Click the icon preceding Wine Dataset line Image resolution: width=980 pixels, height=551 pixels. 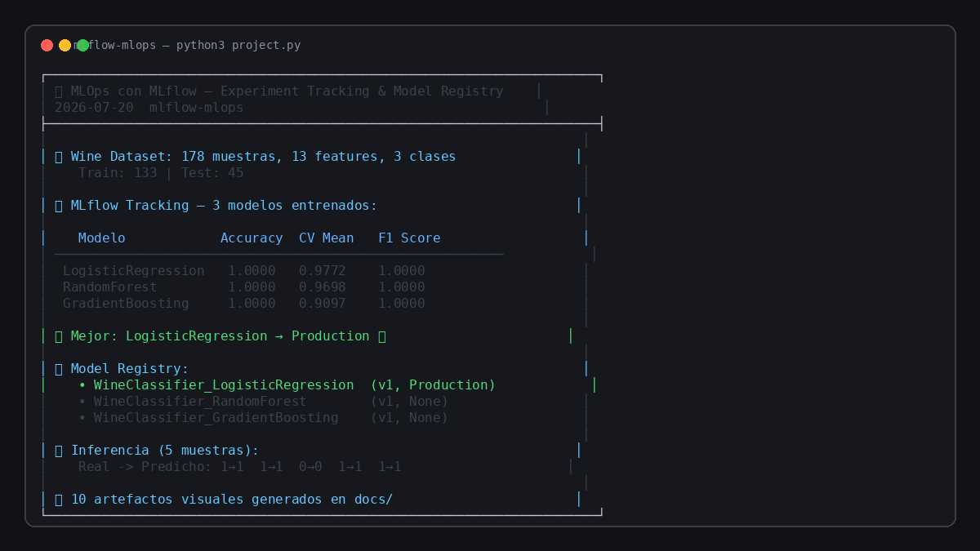59,157
